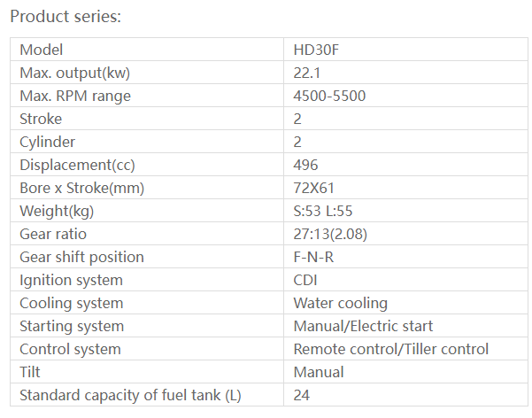Click the F-N-R gear shift value
This screenshot has height=418, width=532.
click(x=313, y=257)
